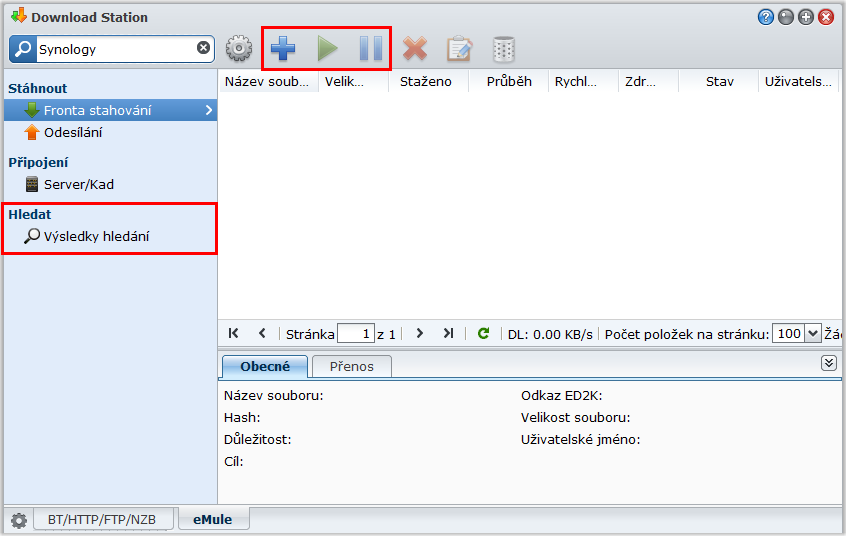Select the eMule tab

[213, 519]
